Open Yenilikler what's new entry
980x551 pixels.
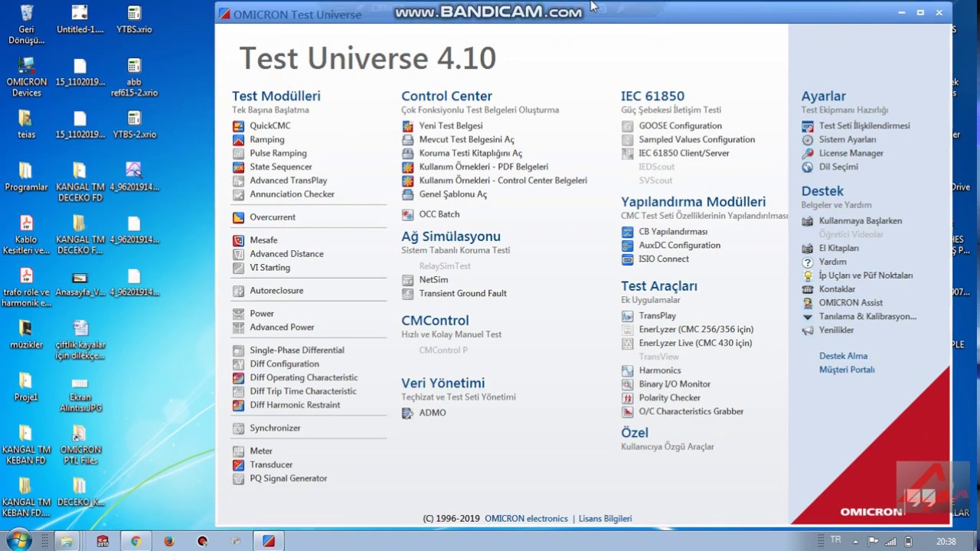pos(836,331)
